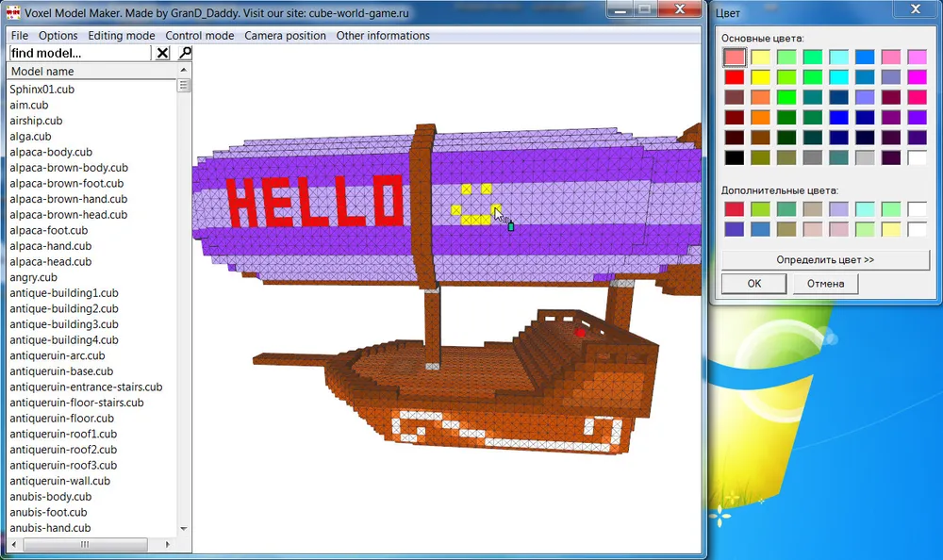Expand the Control mode menu

tap(200, 36)
